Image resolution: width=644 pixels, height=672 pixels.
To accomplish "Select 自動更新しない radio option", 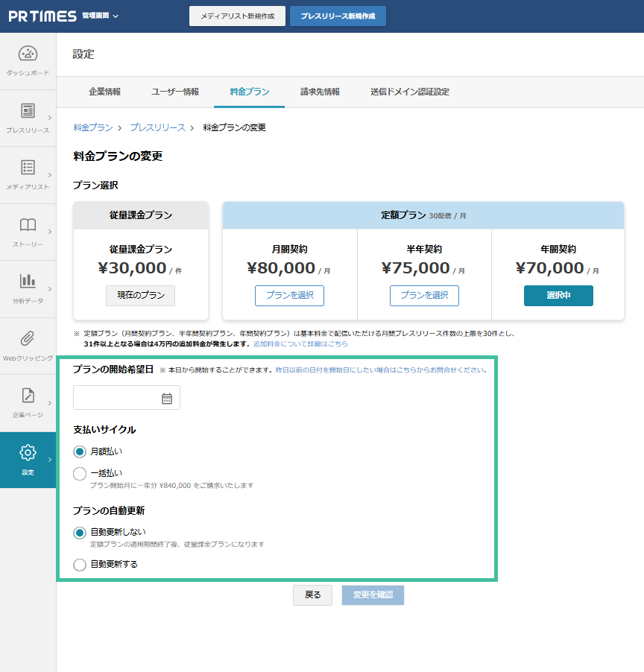I will click(x=80, y=533).
